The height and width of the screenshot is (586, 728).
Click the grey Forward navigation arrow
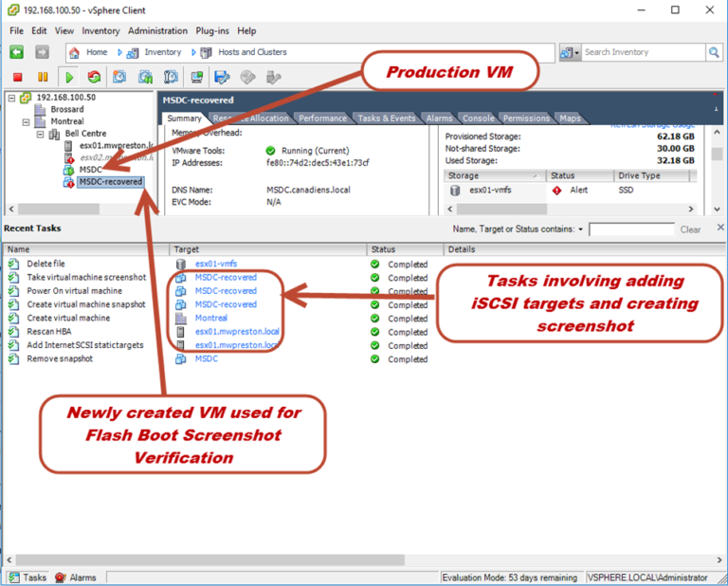tap(42, 52)
